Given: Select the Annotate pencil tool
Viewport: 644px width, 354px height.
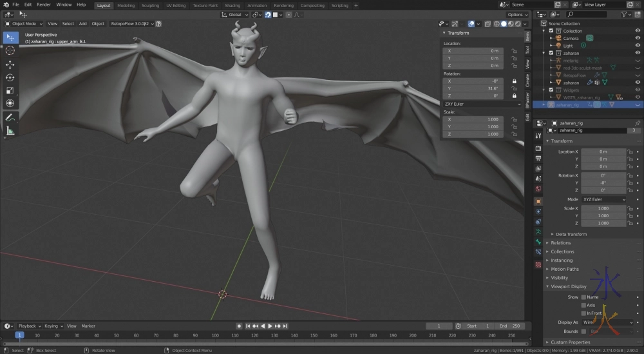Looking at the screenshot, I should coord(10,117).
